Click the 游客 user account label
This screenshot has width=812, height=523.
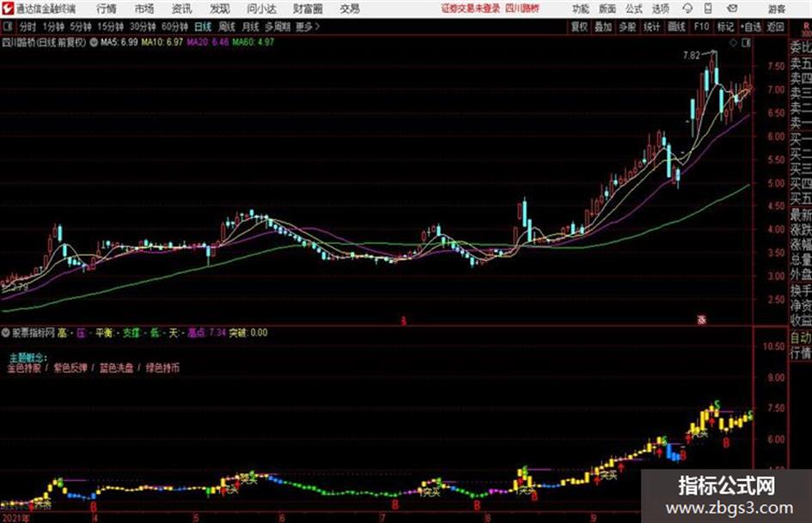(x=777, y=9)
